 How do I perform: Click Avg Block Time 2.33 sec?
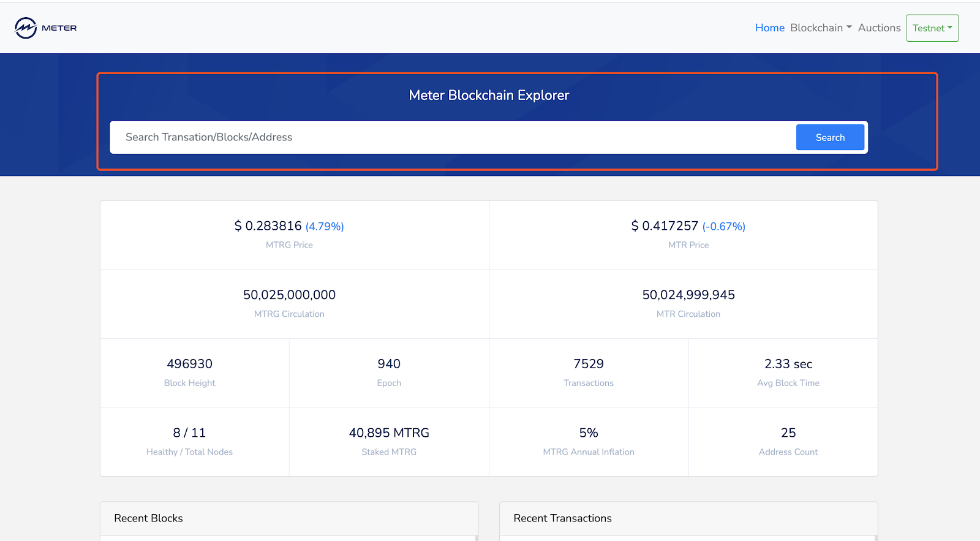(x=788, y=364)
